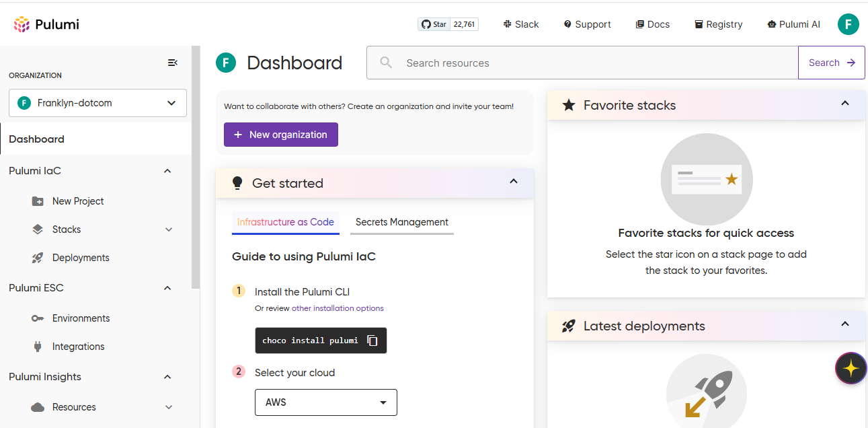Open the floating AI sparkle assistant button
Screen dimensions: 868x428
click(x=851, y=368)
